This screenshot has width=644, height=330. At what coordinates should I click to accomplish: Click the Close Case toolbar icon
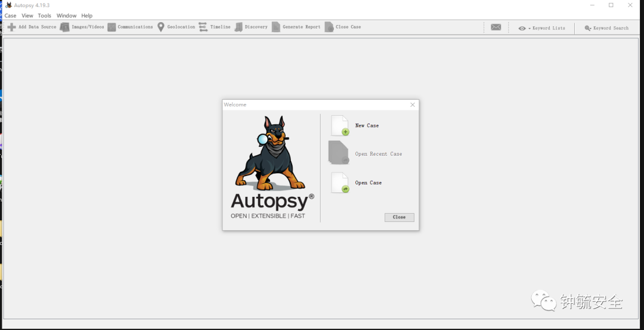(329, 27)
